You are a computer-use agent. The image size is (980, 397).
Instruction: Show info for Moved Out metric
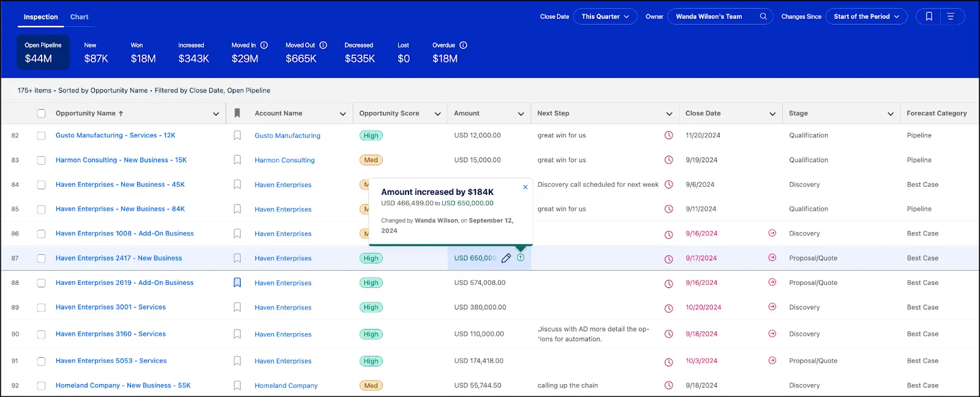[323, 45]
